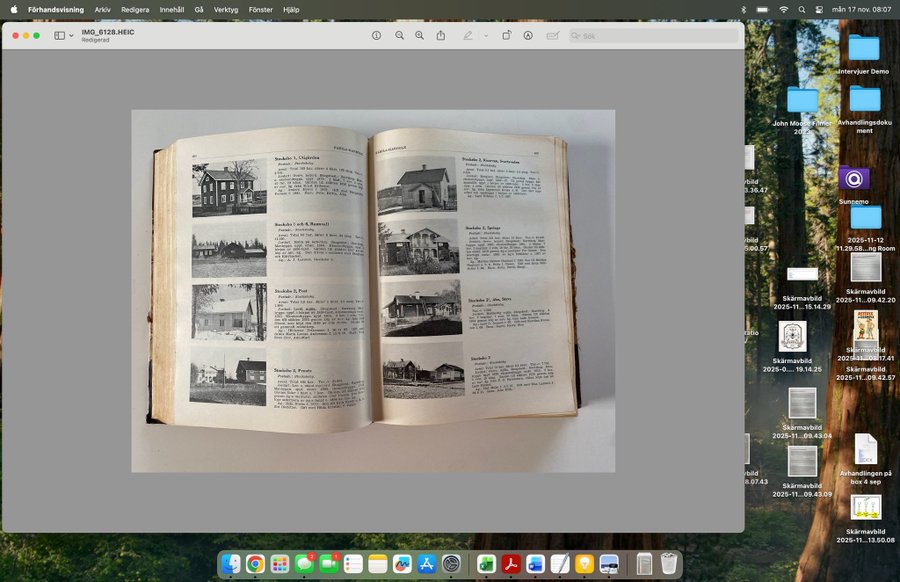Viewport: 900px width, 582px height.
Task: Click the share icon in Preview toolbar
Action: click(x=441, y=35)
